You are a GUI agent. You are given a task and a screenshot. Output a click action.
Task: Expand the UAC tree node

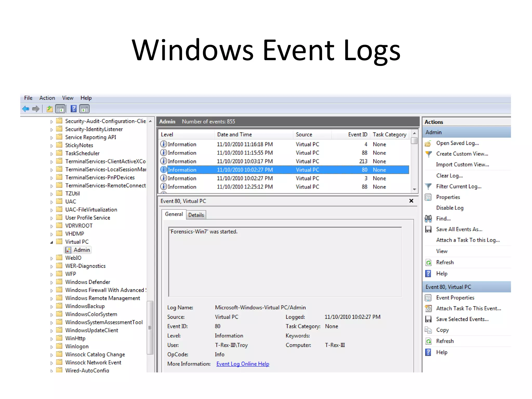(51, 202)
